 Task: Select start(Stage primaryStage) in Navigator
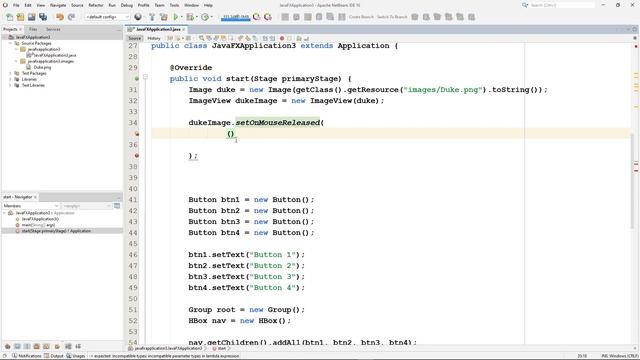click(56, 231)
